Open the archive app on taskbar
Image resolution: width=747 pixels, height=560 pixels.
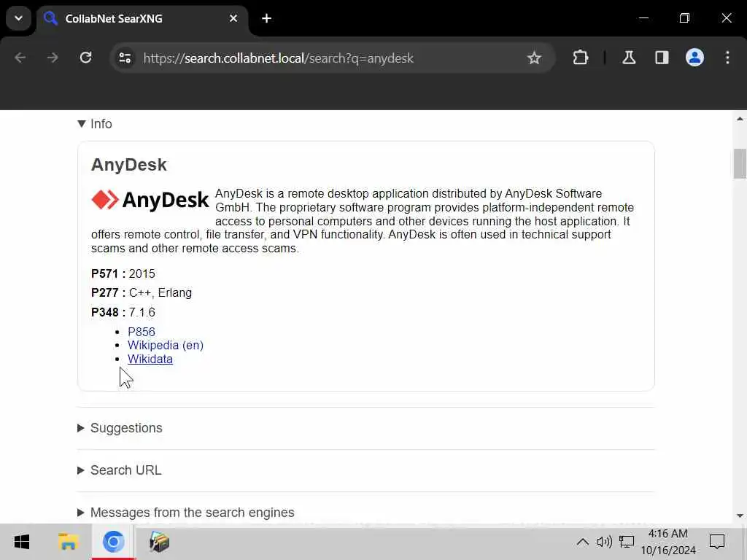[x=159, y=542]
